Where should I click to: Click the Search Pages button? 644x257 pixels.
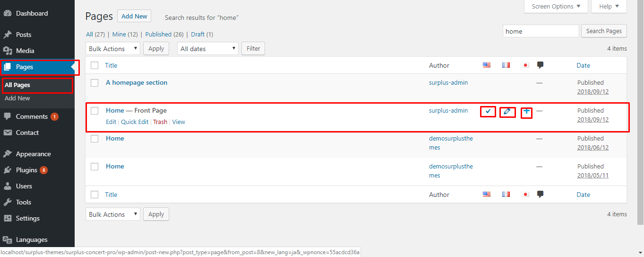click(x=604, y=31)
